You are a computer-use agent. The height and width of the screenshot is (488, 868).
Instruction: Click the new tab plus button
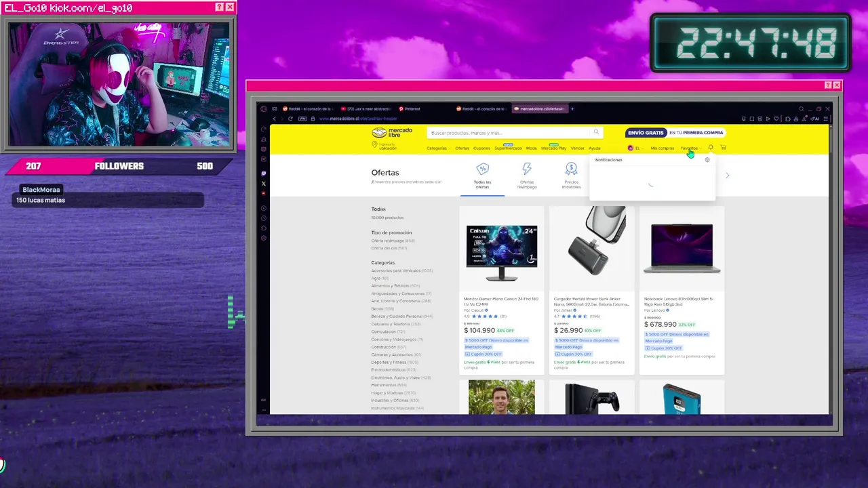[x=572, y=108]
